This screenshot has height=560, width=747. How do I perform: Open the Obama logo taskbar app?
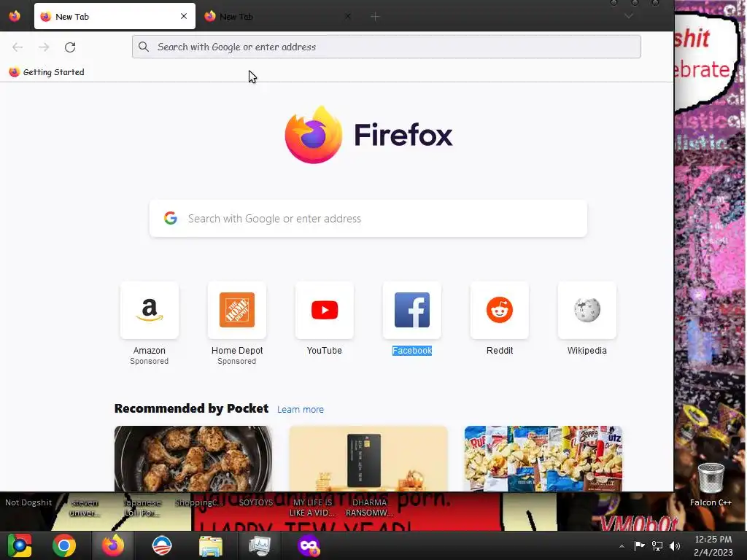click(161, 545)
